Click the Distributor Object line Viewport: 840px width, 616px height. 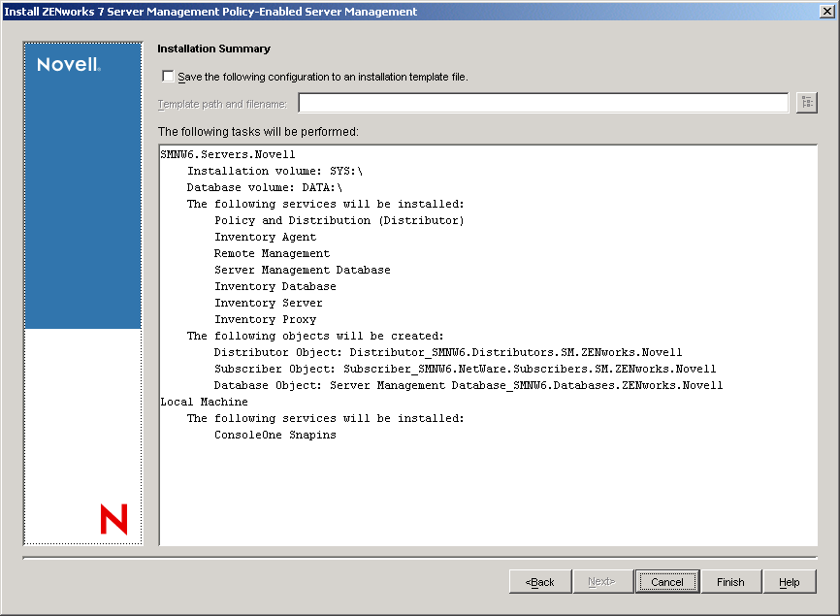[448, 353]
